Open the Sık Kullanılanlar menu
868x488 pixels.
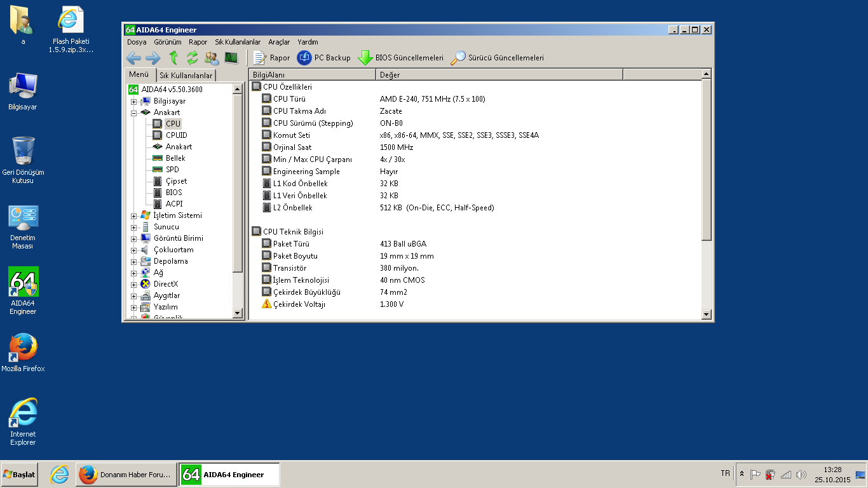coord(238,42)
